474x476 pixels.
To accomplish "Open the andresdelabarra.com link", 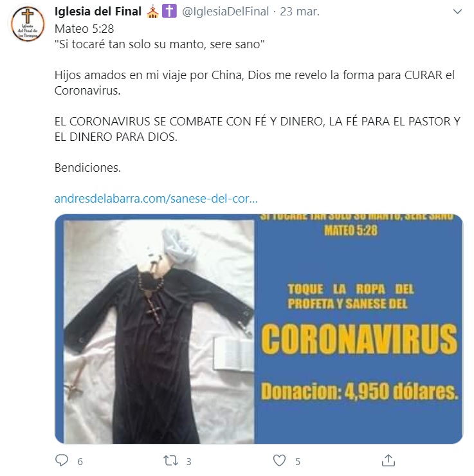I will (156, 198).
